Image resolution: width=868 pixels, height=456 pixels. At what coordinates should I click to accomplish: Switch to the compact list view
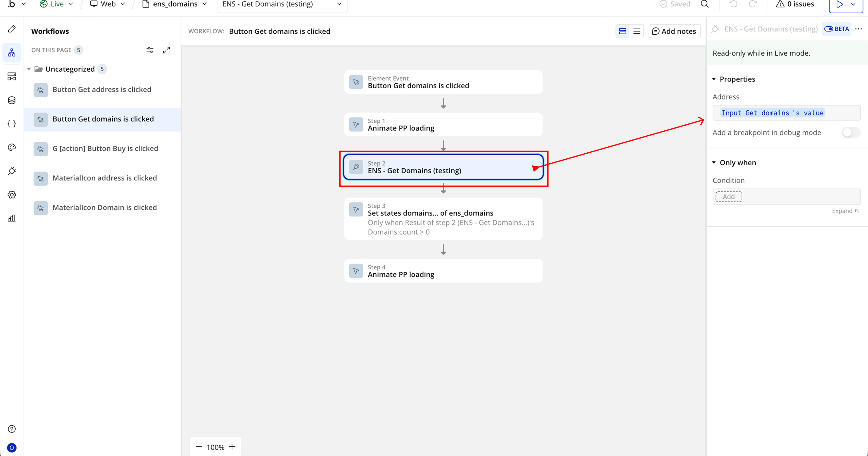pyautogui.click(x=637, y=31)
